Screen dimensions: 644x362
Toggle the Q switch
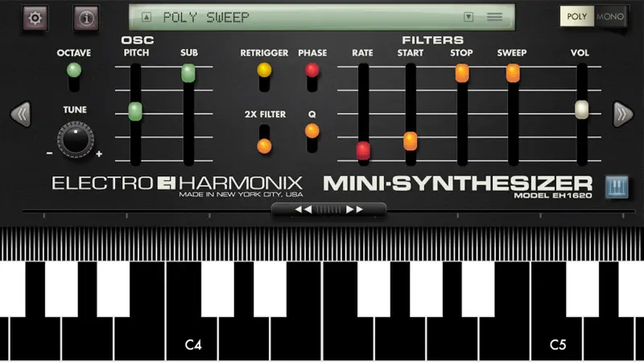pyautogui.click(x=312, y=138)
